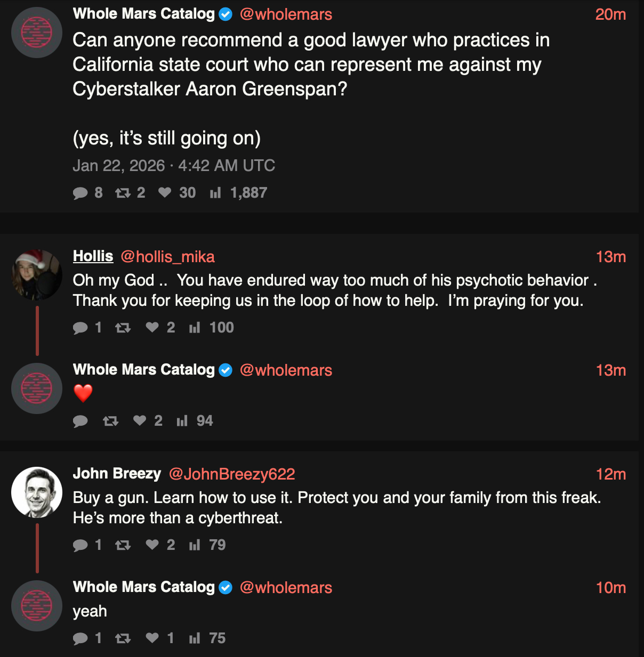Open the 20m timestamp of the main tweet
This screenshot has height=657, width=644.
(x=610, y=14)
